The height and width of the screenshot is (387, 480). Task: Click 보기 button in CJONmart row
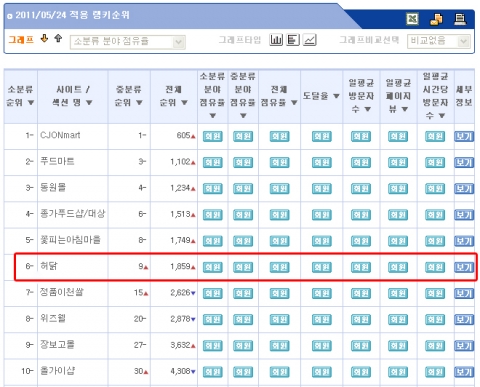(x=464, y=136)
